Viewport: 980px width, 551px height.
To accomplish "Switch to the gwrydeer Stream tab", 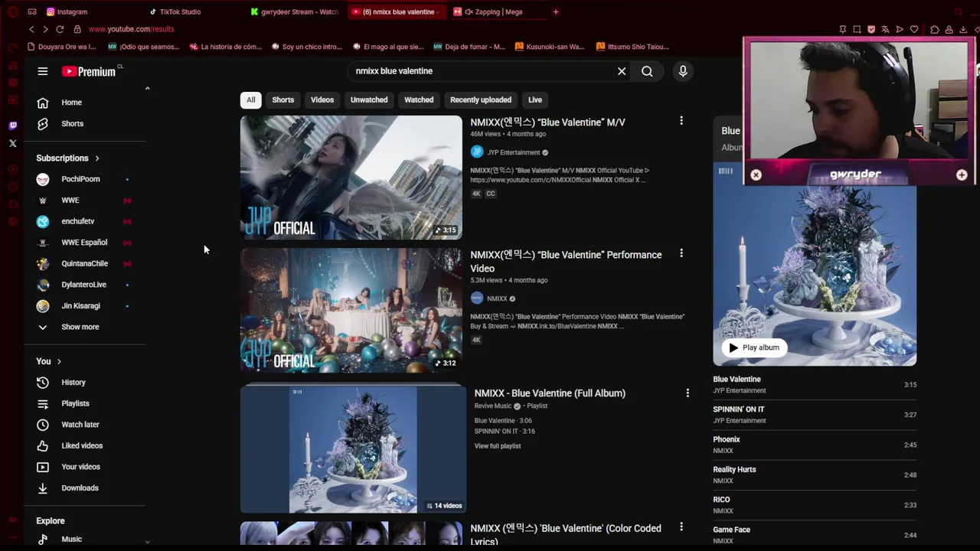I will (295, 11).
